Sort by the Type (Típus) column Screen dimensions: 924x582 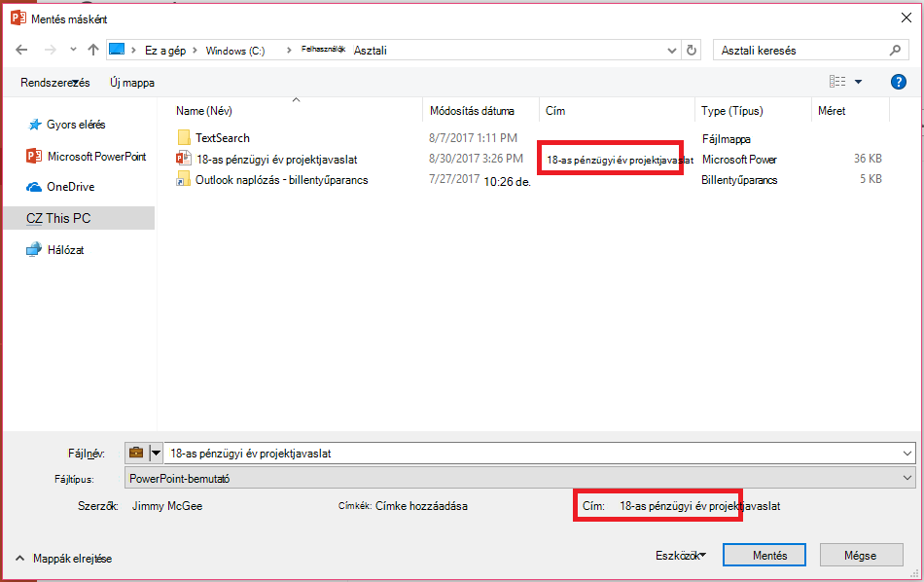(731, 111)
